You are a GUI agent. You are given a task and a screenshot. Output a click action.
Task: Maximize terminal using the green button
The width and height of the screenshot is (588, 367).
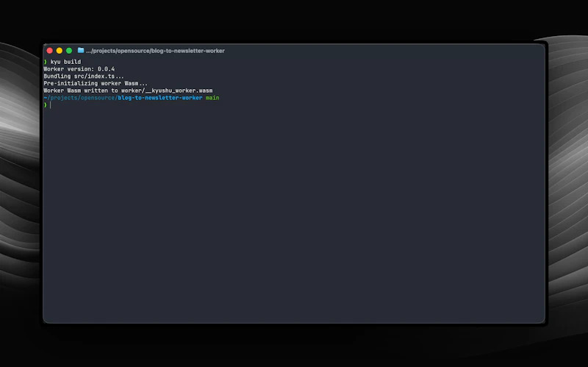(69, 51)
